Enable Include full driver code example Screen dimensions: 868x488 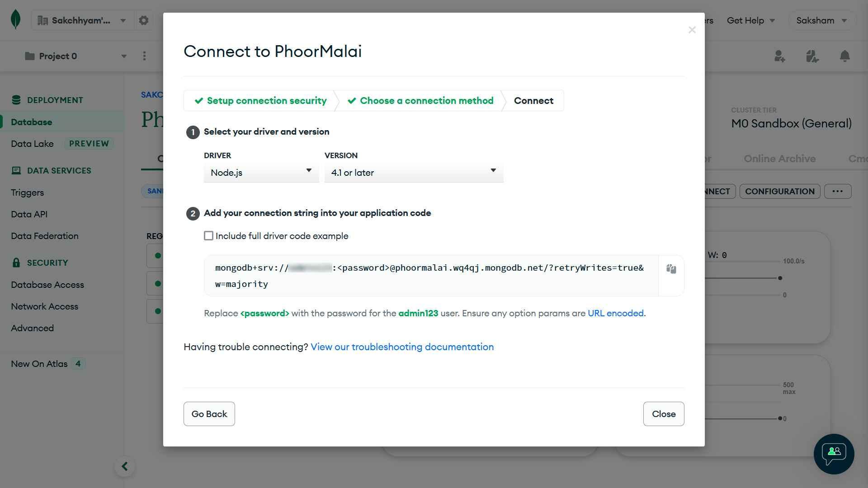208,236
